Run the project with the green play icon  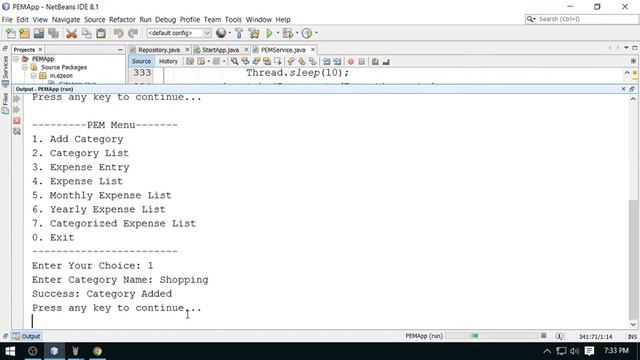[x=269, y=33]
